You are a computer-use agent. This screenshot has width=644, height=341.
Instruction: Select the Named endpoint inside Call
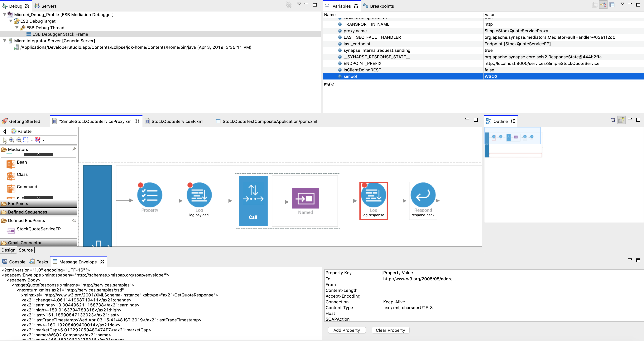(x=305, y=198)
